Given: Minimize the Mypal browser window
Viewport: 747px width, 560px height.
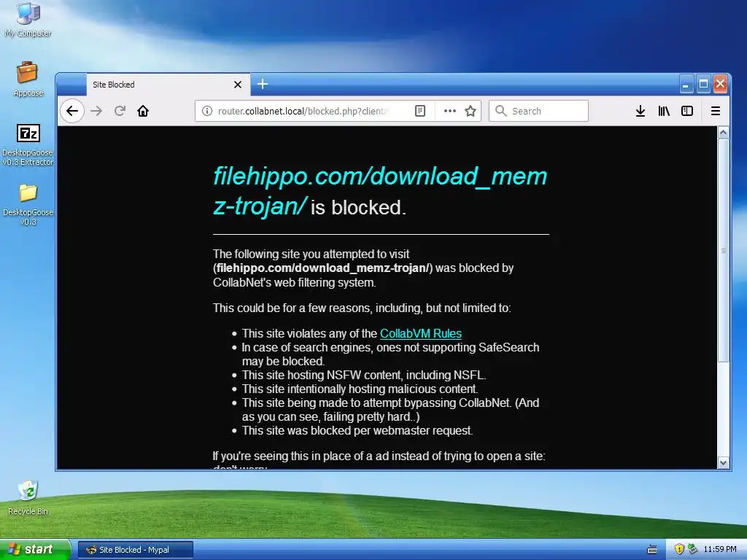Looking at the screenshot, I should (x=686, y=85).
